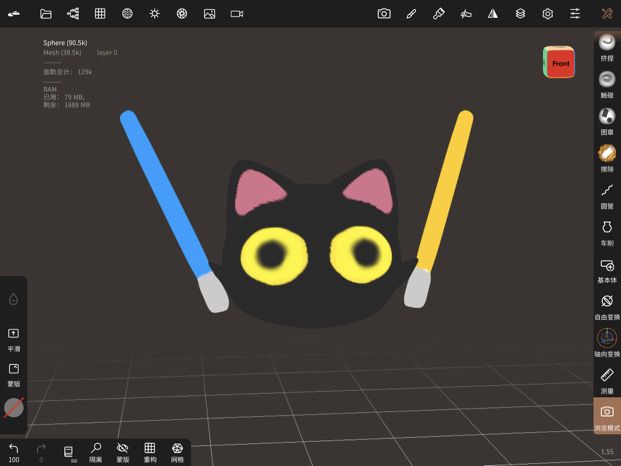Open the Topology grid menu in top bar
The height and width of the screenshot is (466, 621).
pos(100,14)
